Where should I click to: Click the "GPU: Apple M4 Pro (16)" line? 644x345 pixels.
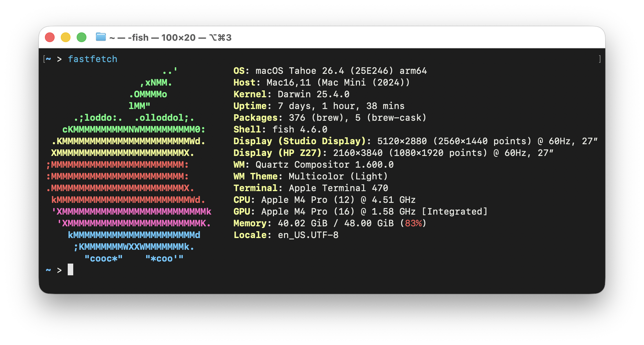pyautogui.click(x=361, y=211)
